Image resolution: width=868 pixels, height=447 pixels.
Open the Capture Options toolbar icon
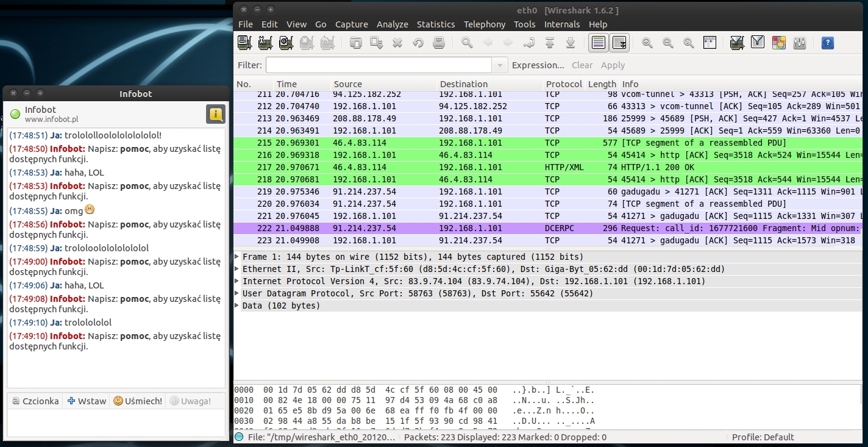265,43
